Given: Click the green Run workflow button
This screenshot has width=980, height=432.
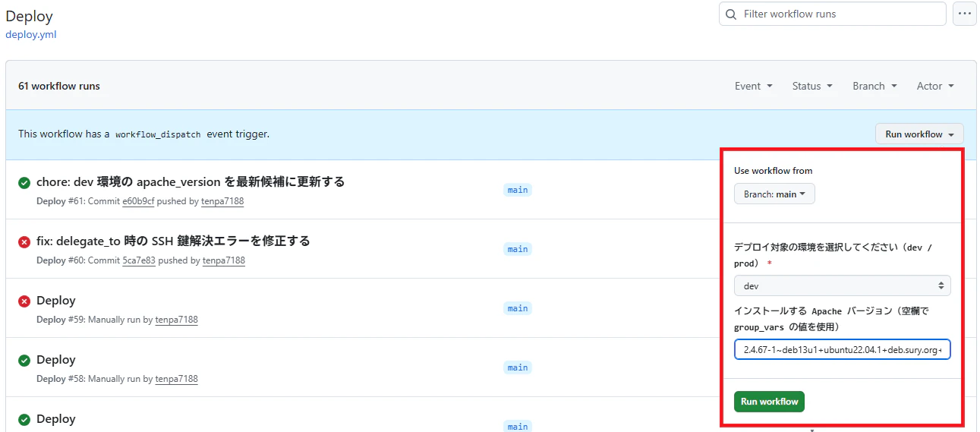Looking at the screenshot, I should [x=769, y=402].
